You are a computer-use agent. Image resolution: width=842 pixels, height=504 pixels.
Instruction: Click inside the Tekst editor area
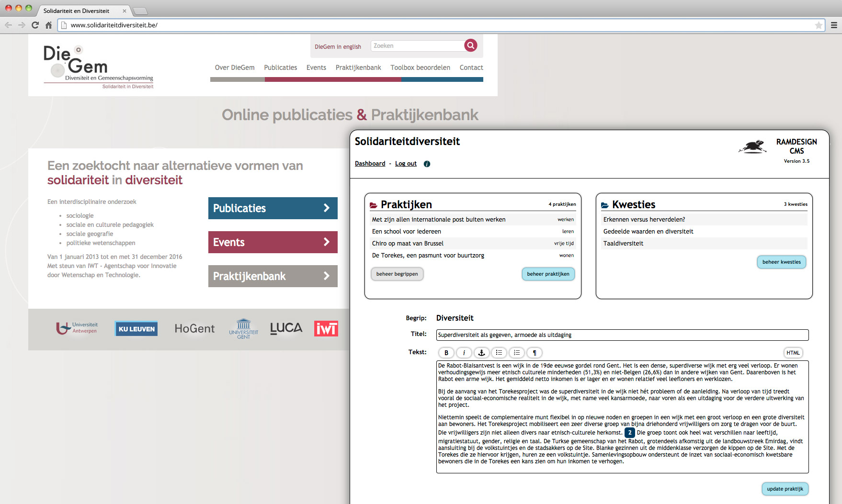point(622,417)
